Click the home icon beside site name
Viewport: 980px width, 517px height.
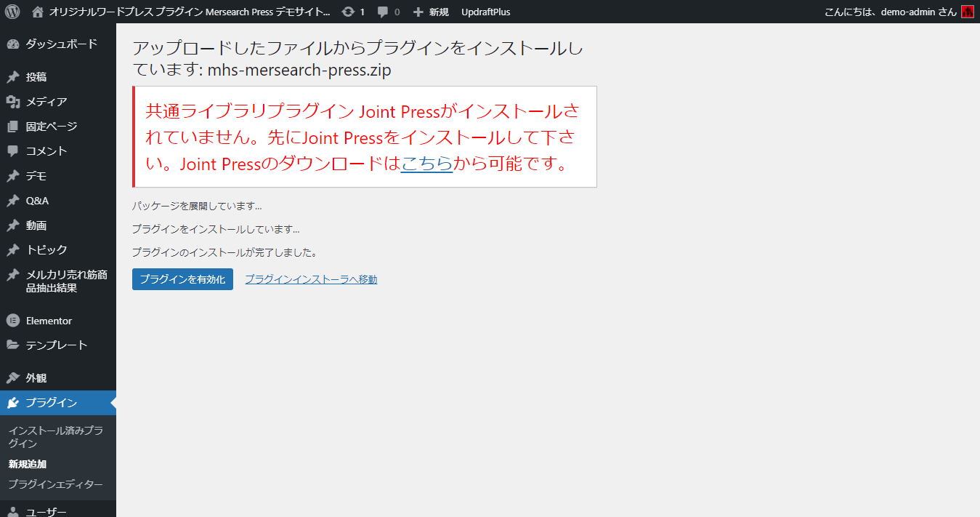pos(38,12)
